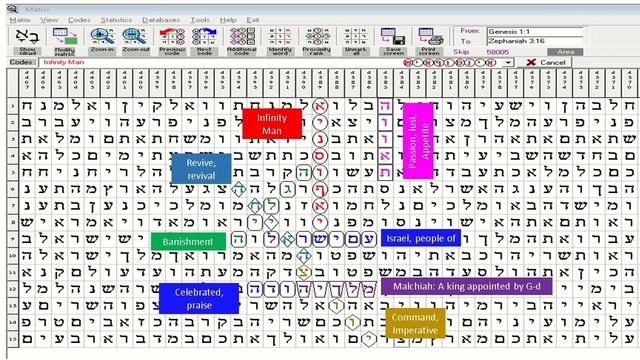Click the From field showing Genesis 1:1
Image resolution: width=640 pixels, height=360 pixels.
pos(535,31)
